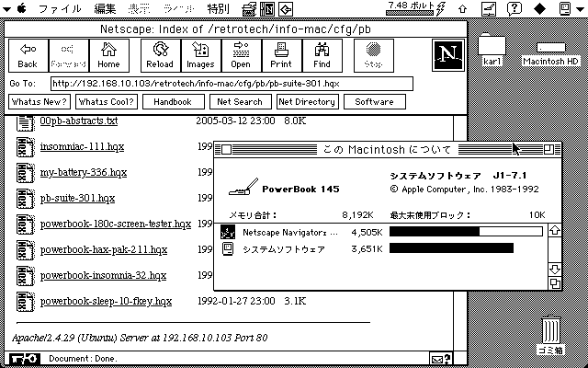This screenshot has height=368, width=588.
Task: Open the my-battery-336.hqx link
Action: coord(84,173)
